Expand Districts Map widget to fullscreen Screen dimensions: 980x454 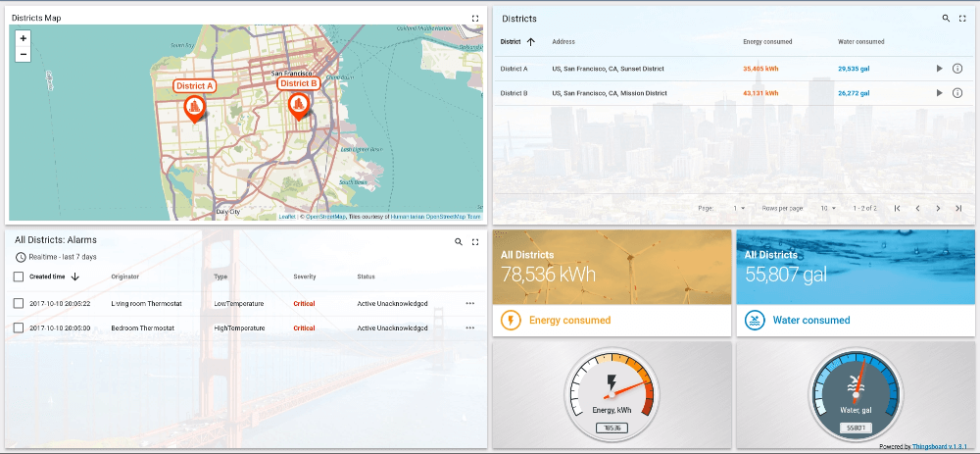[475, 18]
